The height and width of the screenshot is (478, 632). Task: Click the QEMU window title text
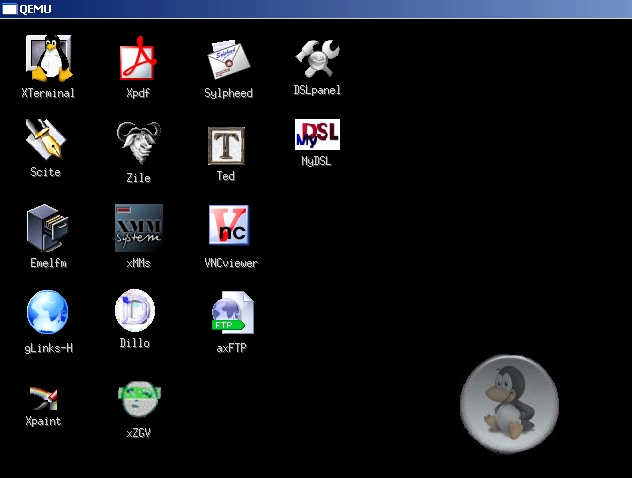[x=35, y=9]
